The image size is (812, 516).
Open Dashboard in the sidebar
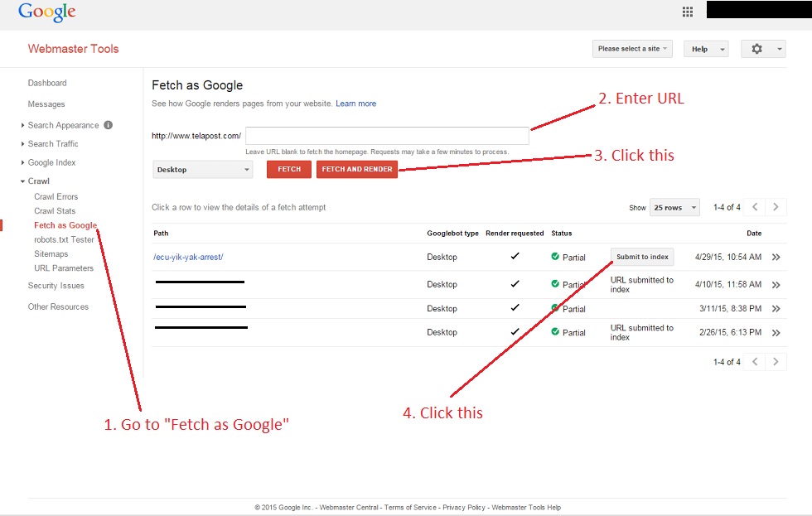pos(47,83)
